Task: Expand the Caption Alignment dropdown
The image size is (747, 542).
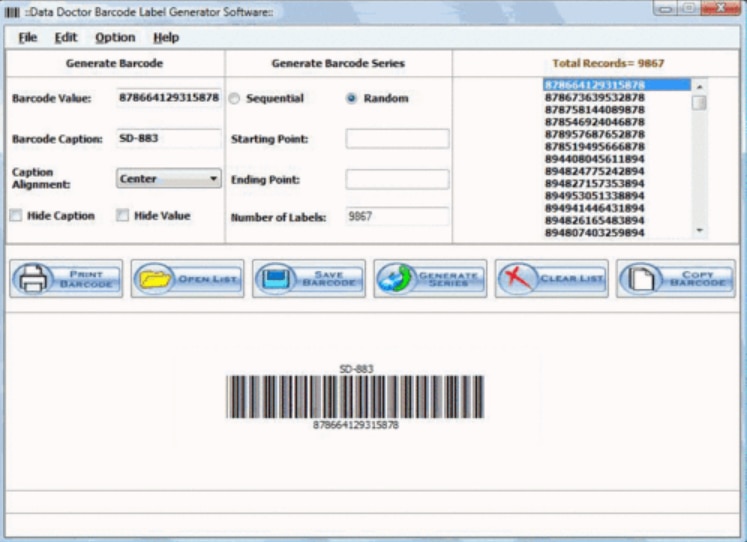Action: tap(214, 179)
